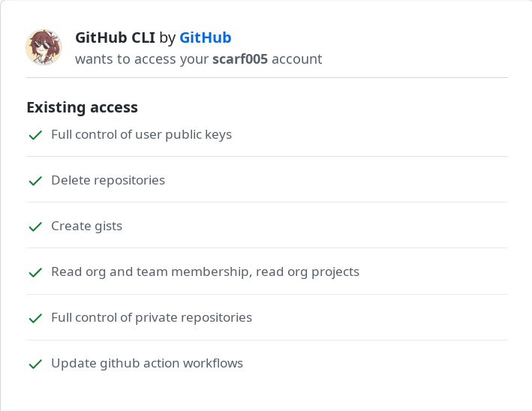532x411 pixels.
Task: Click the word by before GitHub link
Action: point(167,37)
